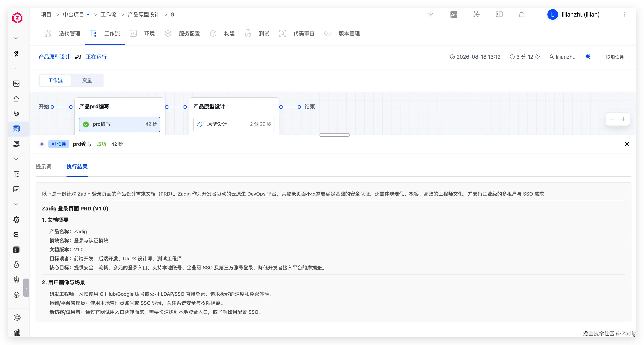Zoom in the workflow canvas
The image size is (644, 345).
pyautogui.click(x=623, y=119)
